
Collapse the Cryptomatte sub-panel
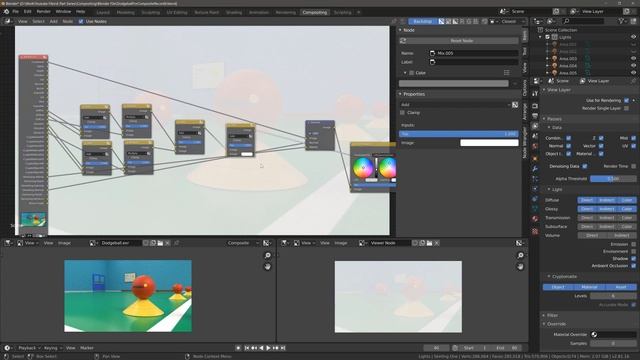[549, 277]
